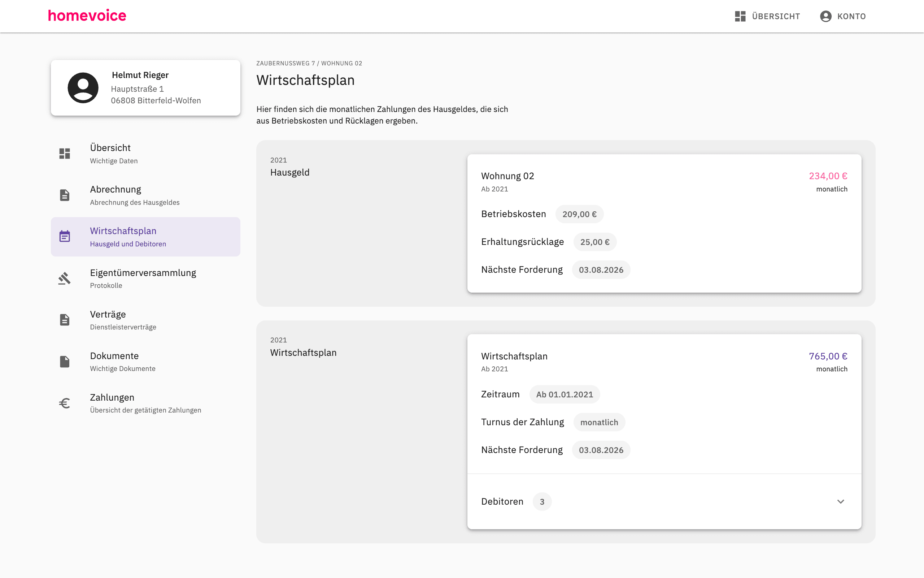Click the Zeitraum label
This screenshot has width=924, height=578.
(500, 394)
